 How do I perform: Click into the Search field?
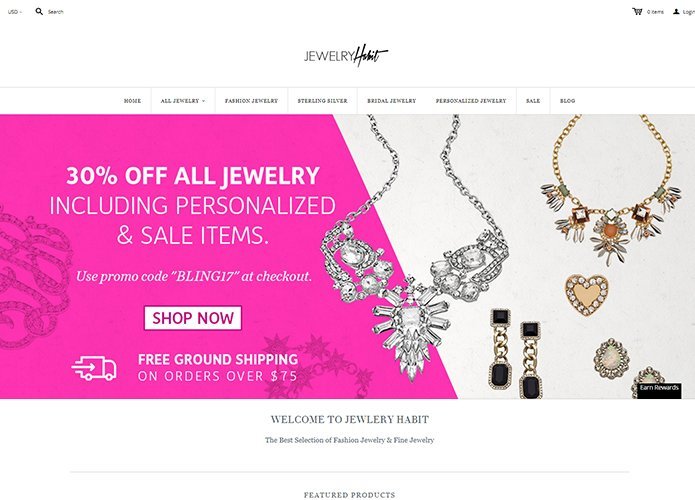(55, 12)
